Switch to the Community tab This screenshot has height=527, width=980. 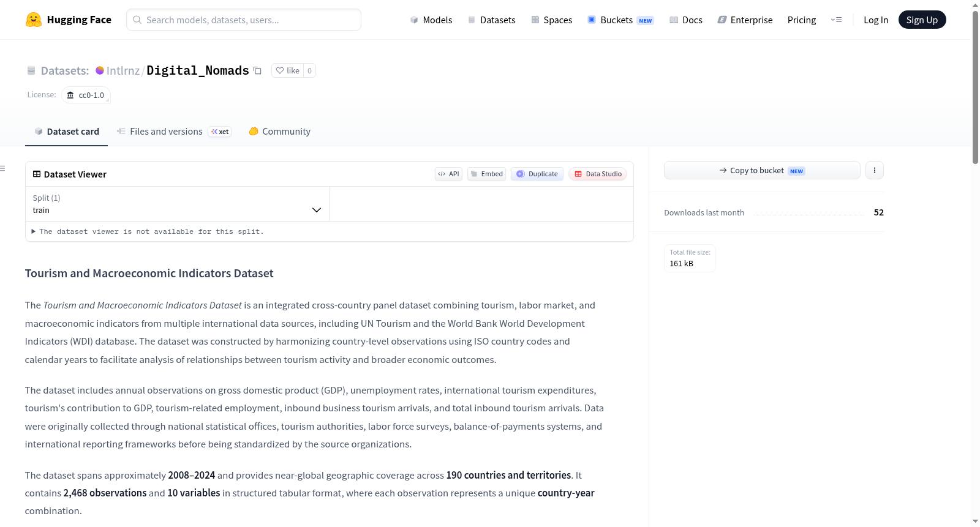(280, 131)
